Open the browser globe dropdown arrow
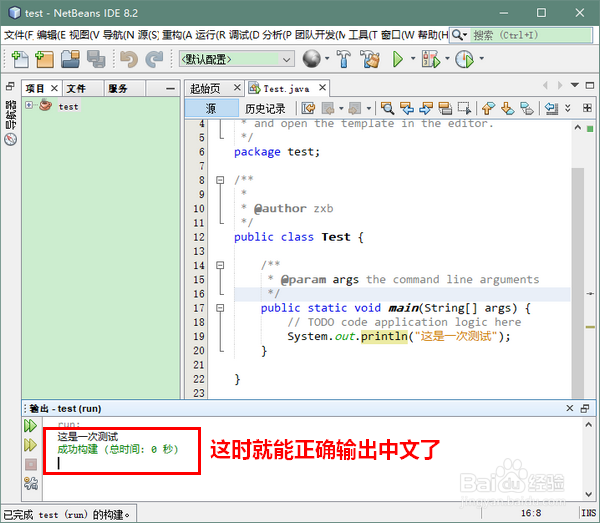 coord(327,59)
